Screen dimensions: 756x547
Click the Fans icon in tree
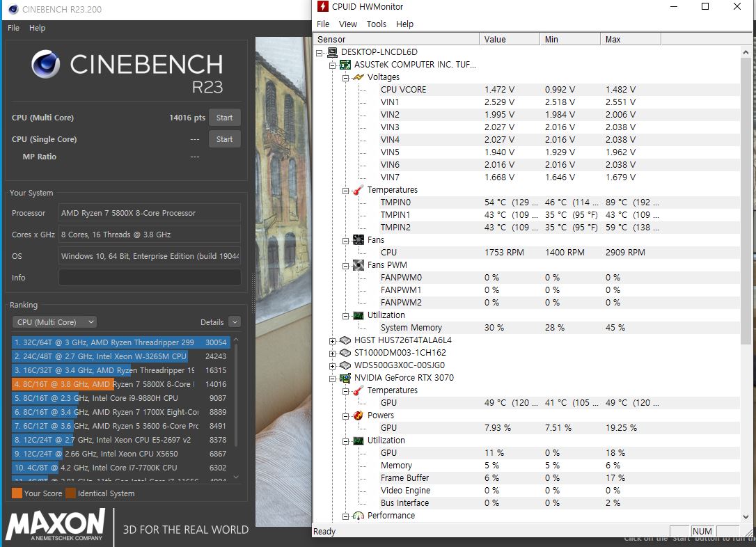click(359, 240)
